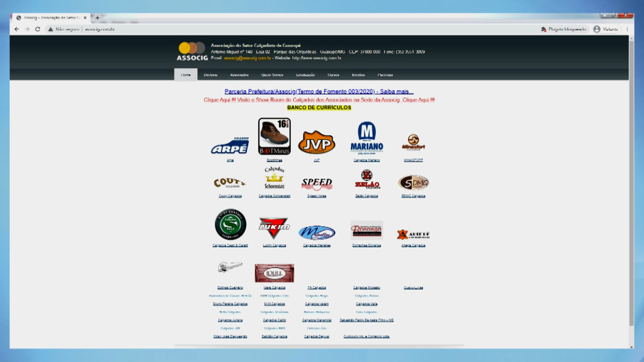Click the browser forward arrow
The height and width of the screenshot is (362, 644).
pos(27,29)
